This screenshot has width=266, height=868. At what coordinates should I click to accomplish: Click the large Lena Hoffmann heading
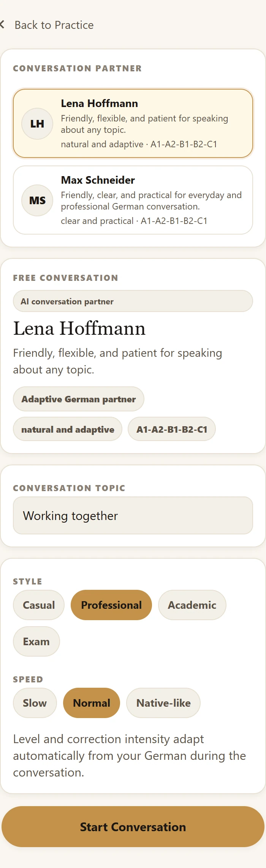79,328
